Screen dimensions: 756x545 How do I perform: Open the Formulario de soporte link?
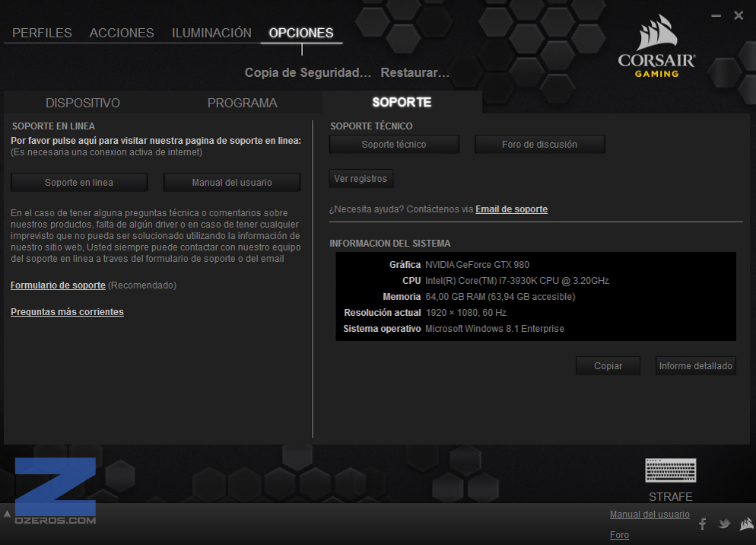[58, 285]
